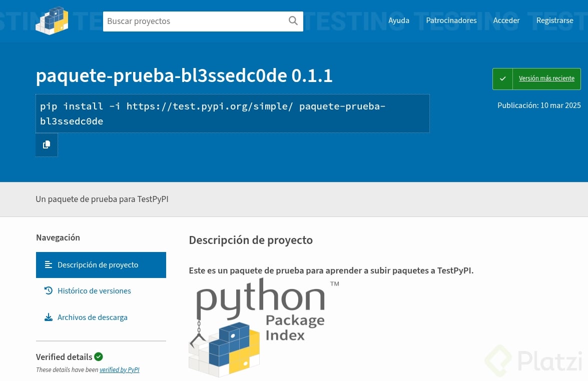Click the download tray icon
Image resolution: width=588 pixels, height=381 pixels.
point(49,317)
